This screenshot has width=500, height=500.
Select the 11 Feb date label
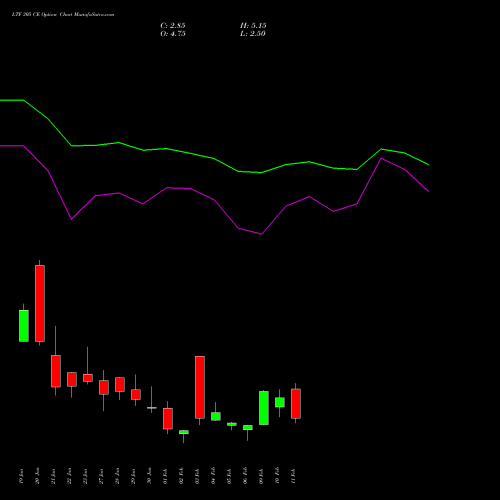294,476
